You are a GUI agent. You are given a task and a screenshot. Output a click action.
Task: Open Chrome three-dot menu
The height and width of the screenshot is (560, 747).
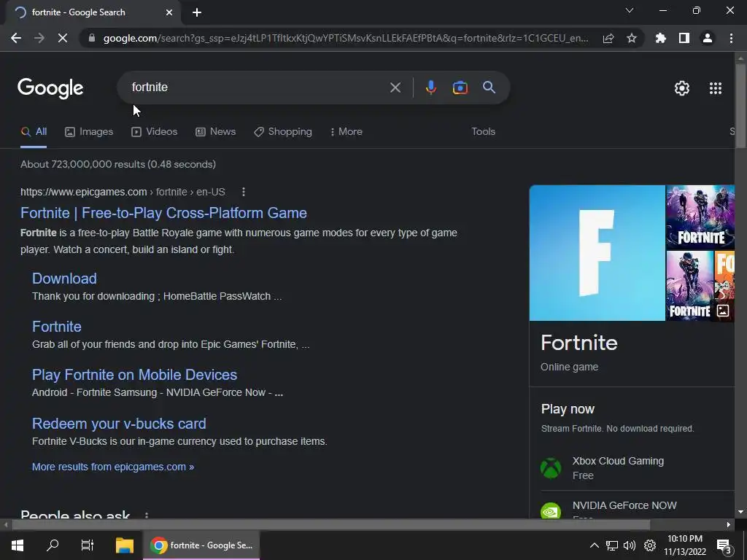(x=731, y=38)
